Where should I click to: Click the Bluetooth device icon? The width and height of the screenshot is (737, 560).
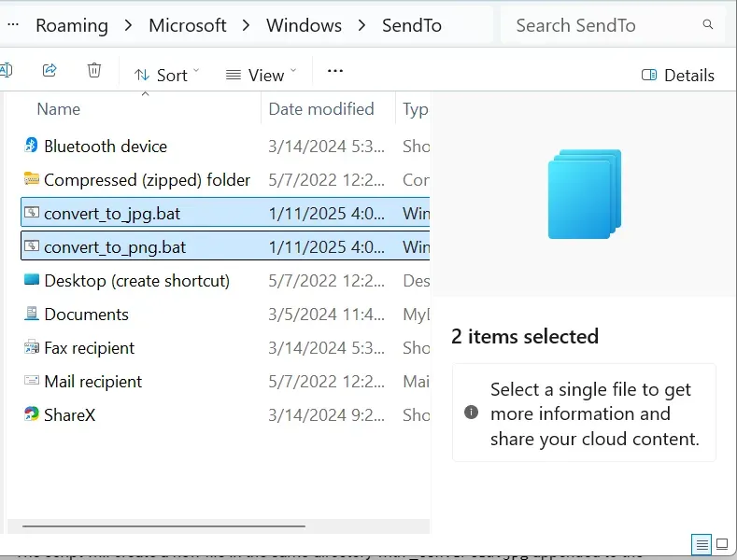point(31,146)
